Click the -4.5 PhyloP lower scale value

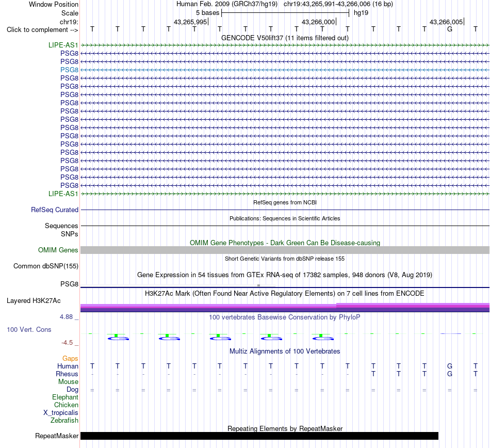[67, 343]
